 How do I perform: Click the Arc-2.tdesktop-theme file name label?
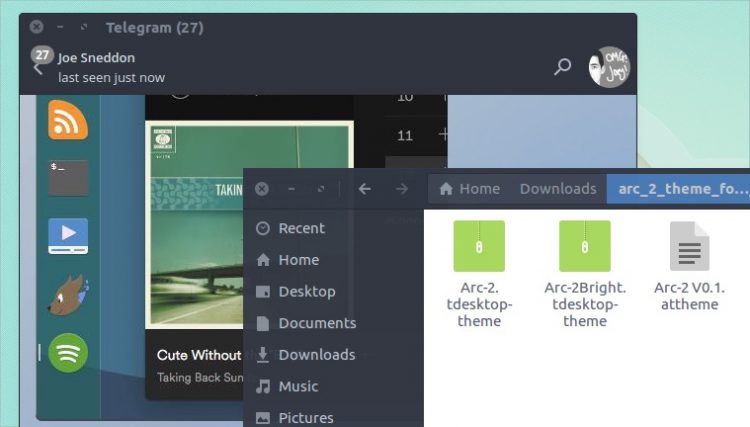click(479, 304)
